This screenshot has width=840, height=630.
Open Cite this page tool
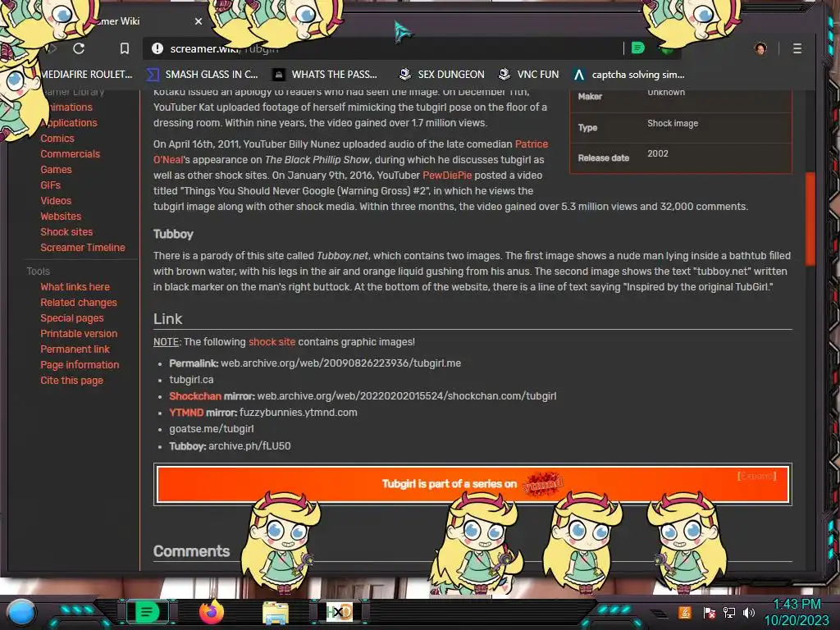click(x=72, y=380)
